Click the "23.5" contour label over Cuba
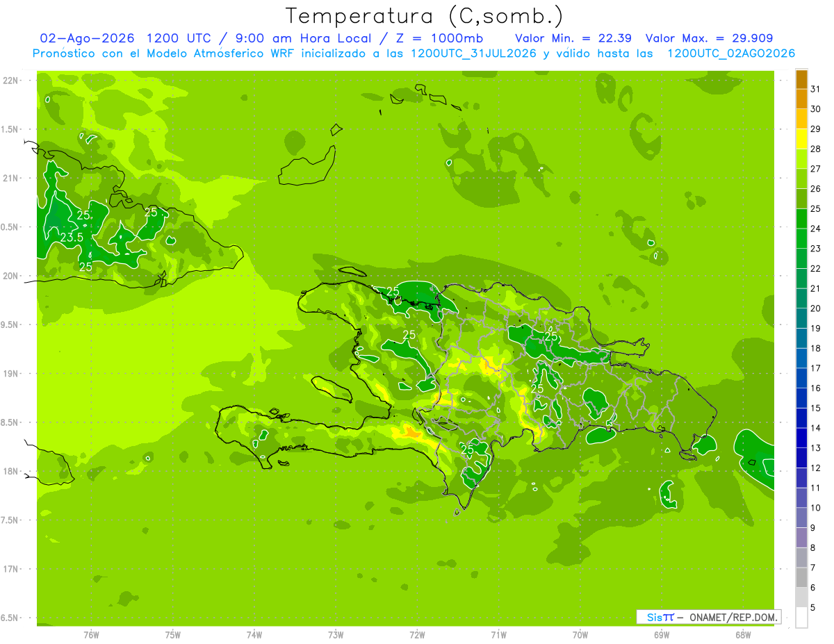834x644 pixels. 72,238
